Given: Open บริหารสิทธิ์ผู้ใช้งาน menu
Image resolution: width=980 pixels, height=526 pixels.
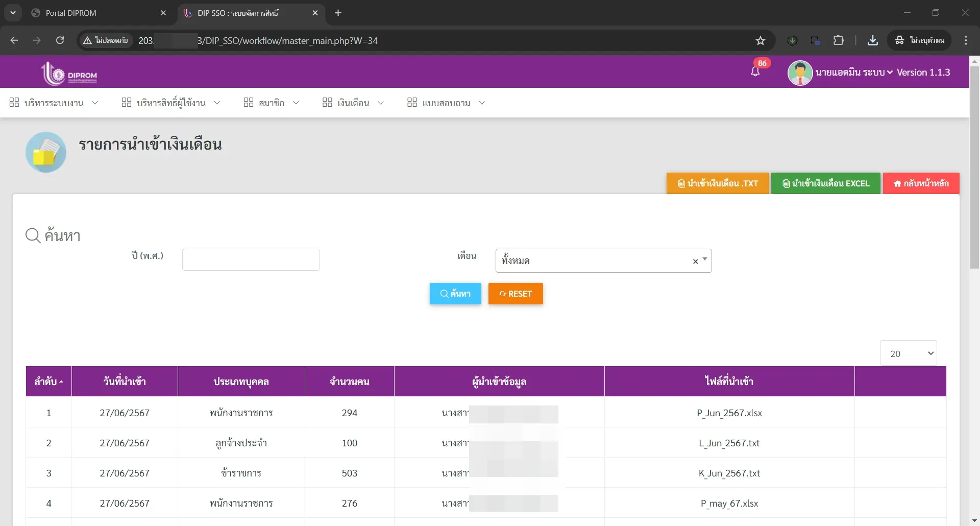Looking at the screenshot, I should (x=171, y=103).
